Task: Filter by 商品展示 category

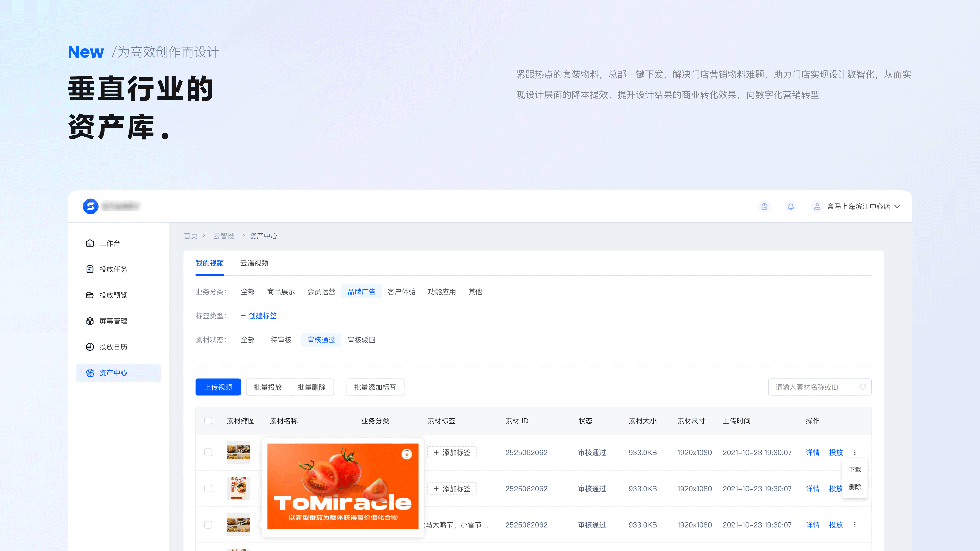Action: [x=281, y=292]
